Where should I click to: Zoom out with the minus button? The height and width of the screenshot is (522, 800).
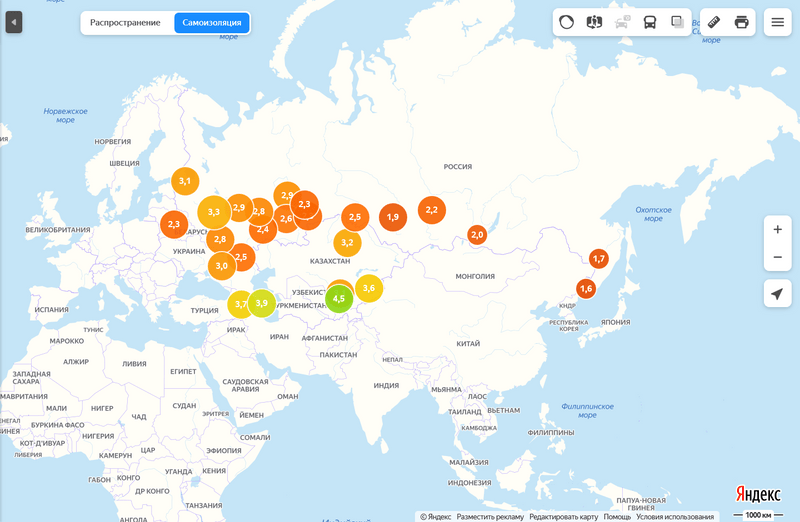pos(778,257)
